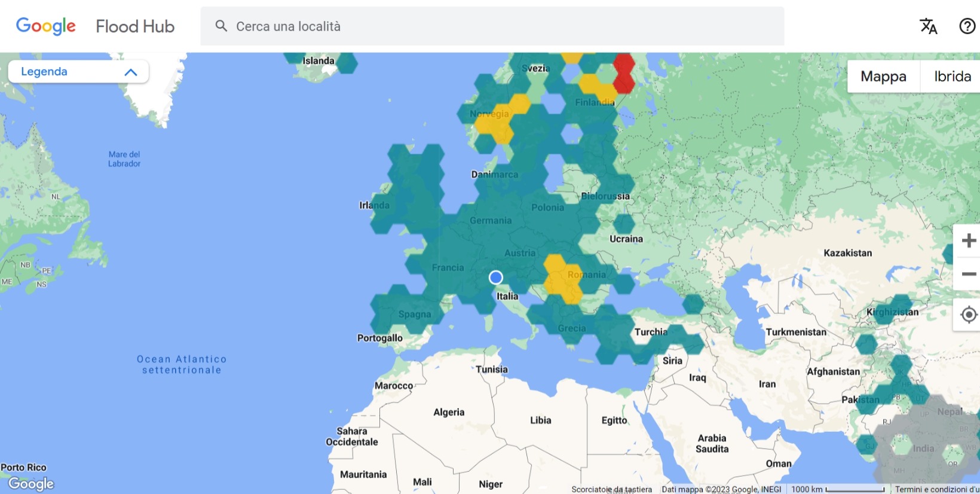Click the Google logo in header
This screenshot has height=494, width=980.
coord(46,26)
